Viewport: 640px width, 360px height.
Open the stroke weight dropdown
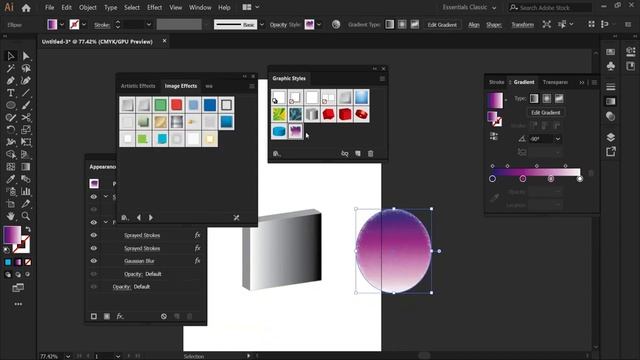tap(149, 24)
